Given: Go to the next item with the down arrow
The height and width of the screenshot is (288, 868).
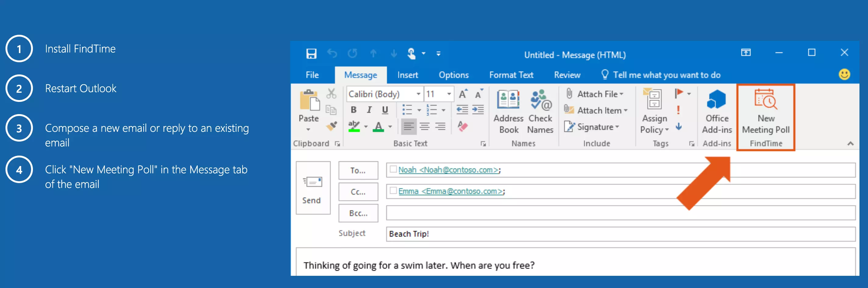Looking at the screenshot, I should (393, 54).
